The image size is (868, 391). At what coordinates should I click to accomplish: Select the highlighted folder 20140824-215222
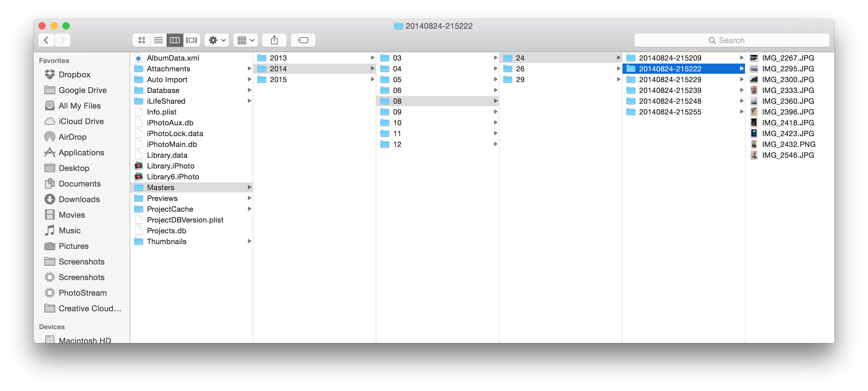point(683,69)
